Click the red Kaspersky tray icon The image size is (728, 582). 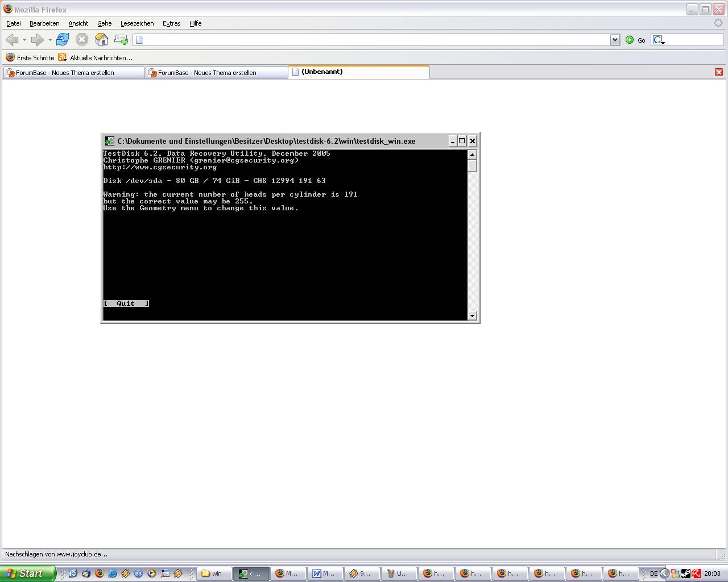(696, 573)
